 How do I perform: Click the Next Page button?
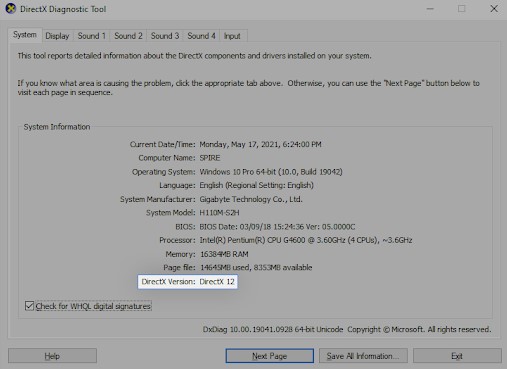(270, 356)
